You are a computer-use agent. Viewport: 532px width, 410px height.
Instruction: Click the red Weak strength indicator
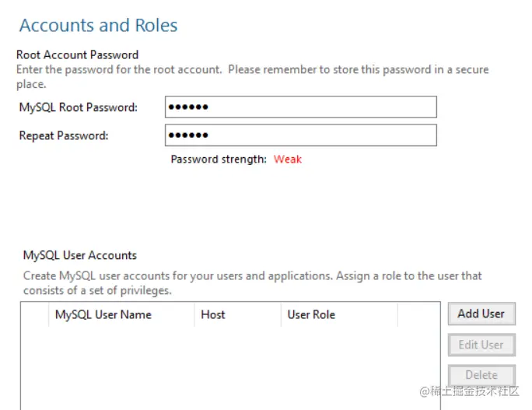coord(287,159)
